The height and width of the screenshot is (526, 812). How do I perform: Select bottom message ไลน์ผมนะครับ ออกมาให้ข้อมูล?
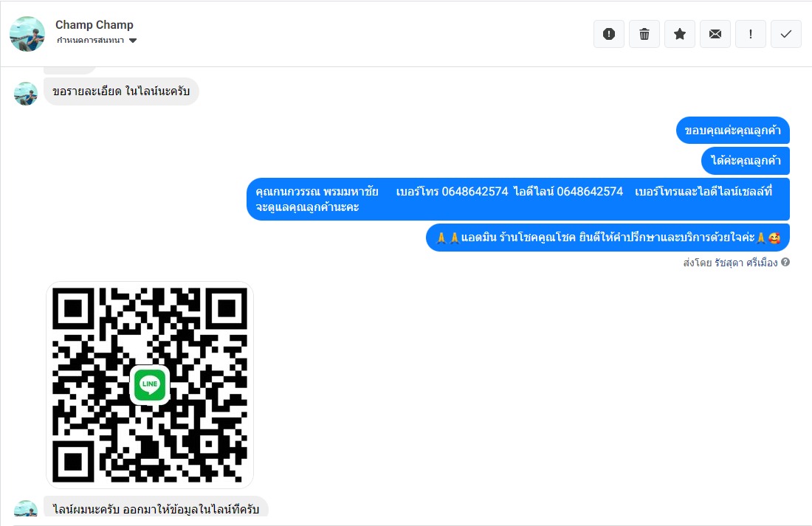[156, 508]
